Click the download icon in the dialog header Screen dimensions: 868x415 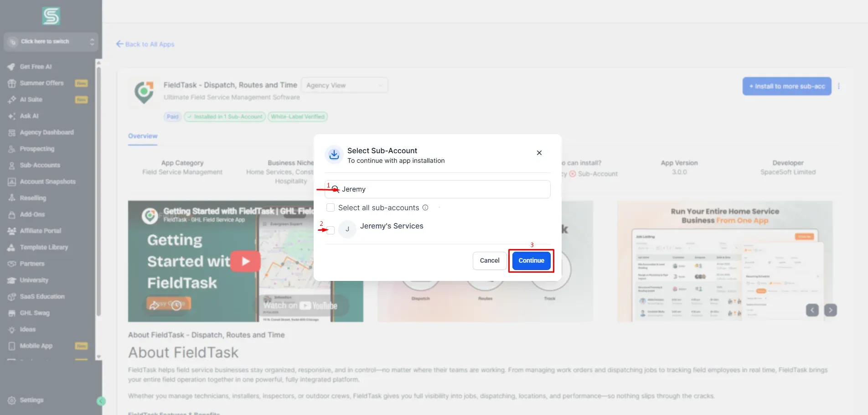(334, 155)
